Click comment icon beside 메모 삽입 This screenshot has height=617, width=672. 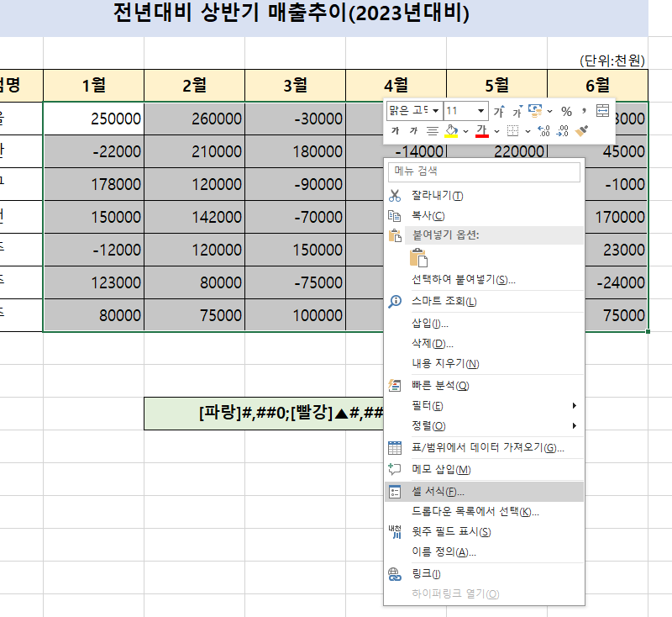point(395,469)
